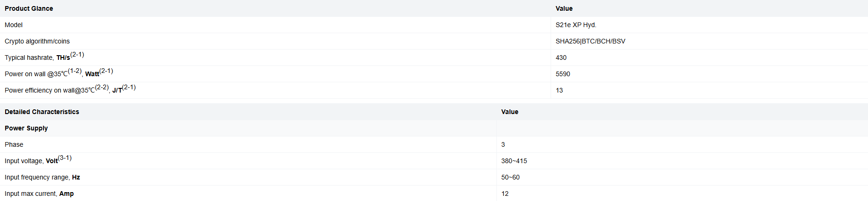The image size is (868, 201).
Task: Click the "S21e XP Hyd." model value
Action: [x=576, y=25]
